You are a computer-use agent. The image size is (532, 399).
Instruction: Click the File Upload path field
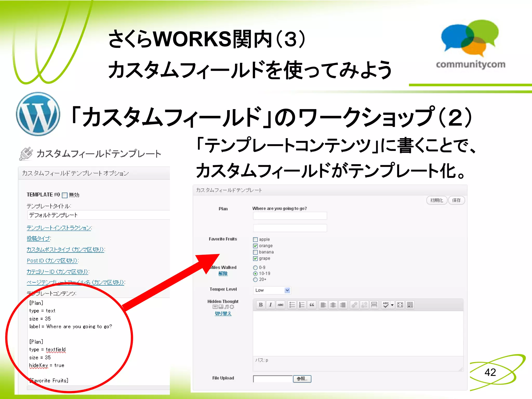tap(273, 379)
